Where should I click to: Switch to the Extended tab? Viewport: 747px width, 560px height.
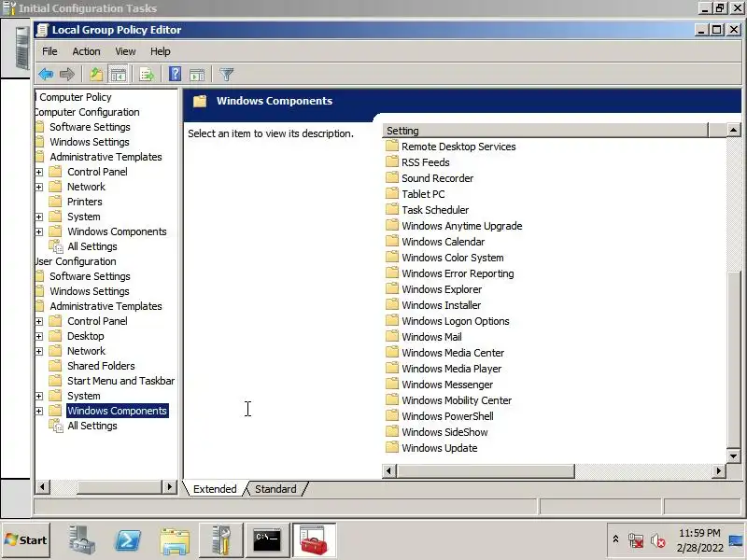point(215,489)
